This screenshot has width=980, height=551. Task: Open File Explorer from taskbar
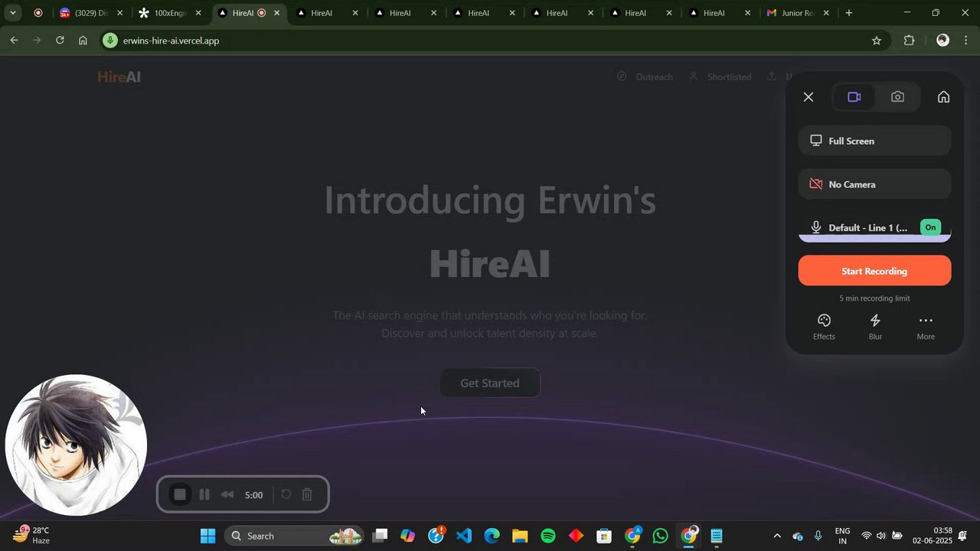point(520,536)
